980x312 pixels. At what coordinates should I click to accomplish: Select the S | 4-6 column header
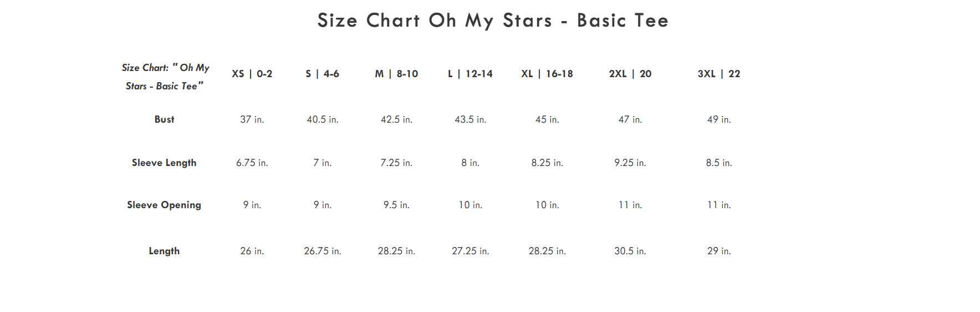(x=323, y=74)
